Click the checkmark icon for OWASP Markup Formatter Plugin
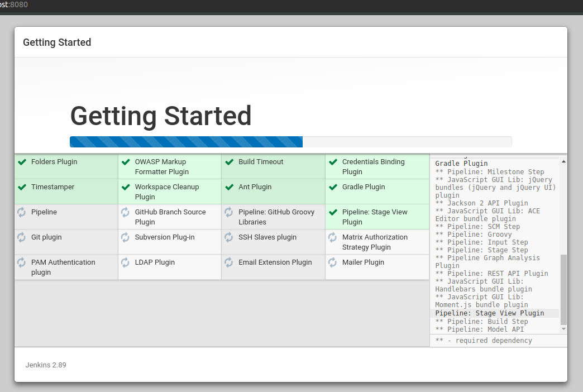Viewport: 583px width, 392px height. pos(126,162)
